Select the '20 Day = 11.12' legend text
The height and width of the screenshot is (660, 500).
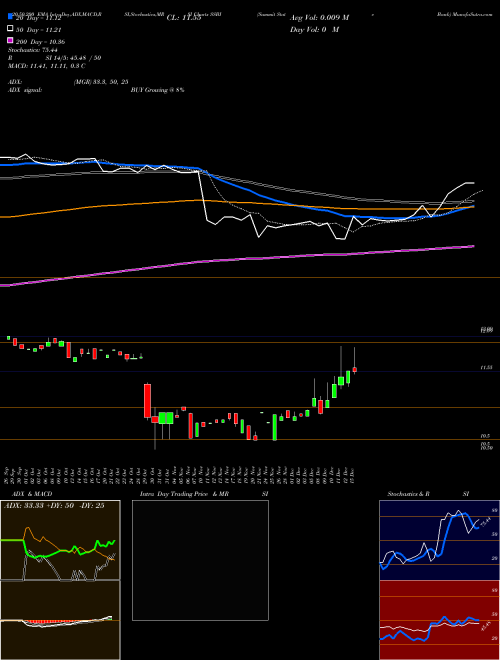[x=41, y=18]
